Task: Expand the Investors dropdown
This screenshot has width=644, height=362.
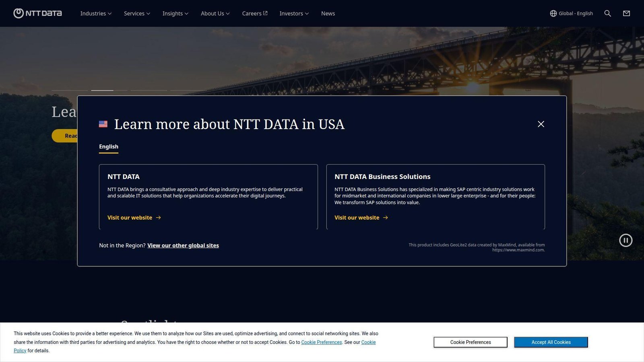Action: tap(294, 13)
